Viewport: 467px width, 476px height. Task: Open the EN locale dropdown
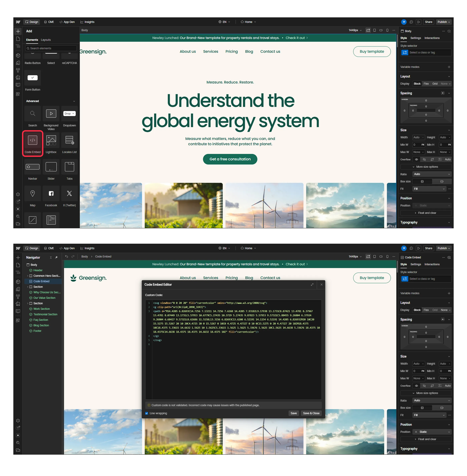click(x=224, y=22)
